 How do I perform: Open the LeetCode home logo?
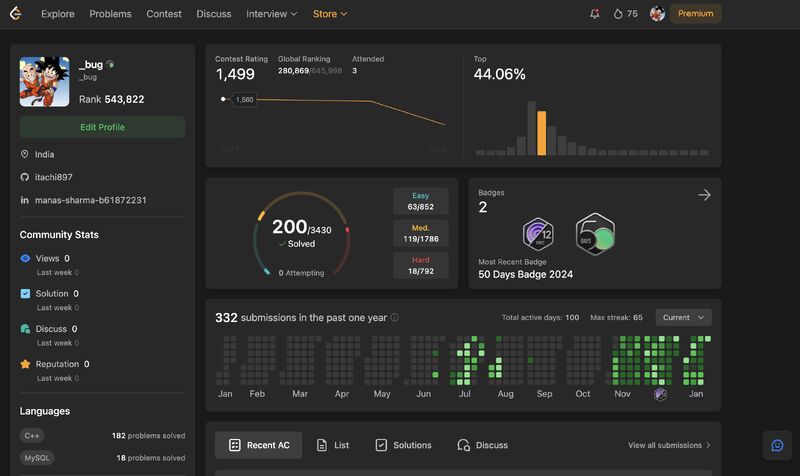coord(16,13)
